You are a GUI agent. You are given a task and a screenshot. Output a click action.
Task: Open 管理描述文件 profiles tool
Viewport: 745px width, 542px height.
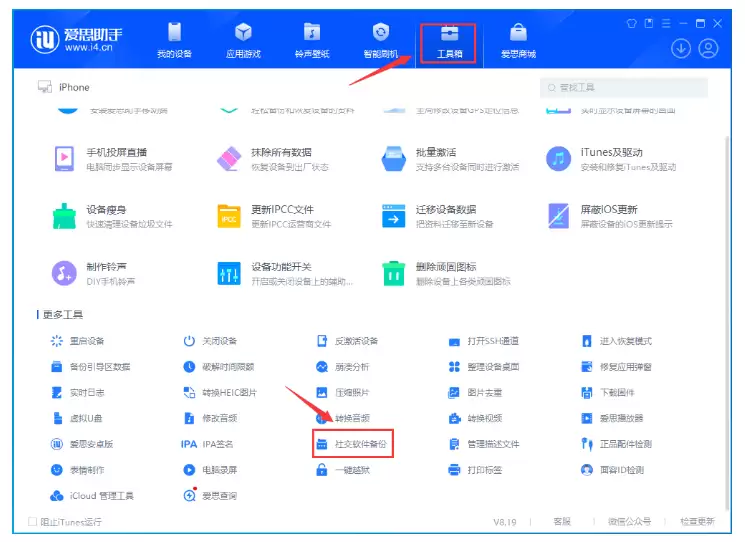484,444
